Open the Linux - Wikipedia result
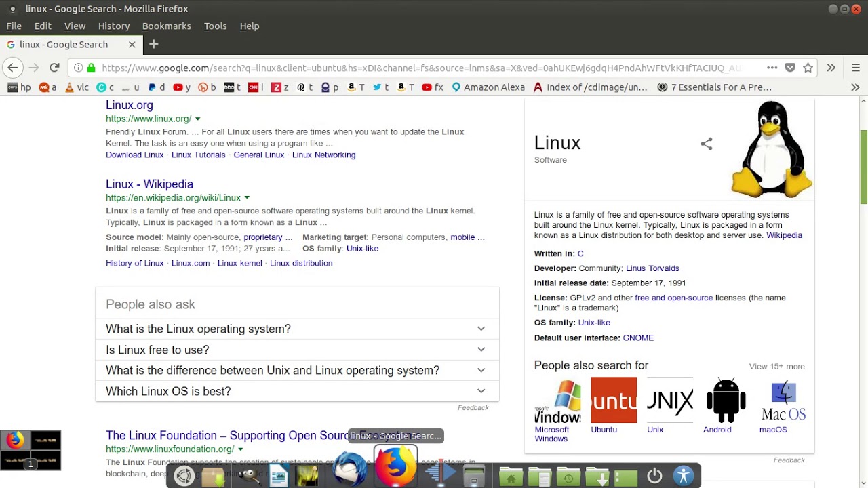868x488 pixels. coord(149,184)
